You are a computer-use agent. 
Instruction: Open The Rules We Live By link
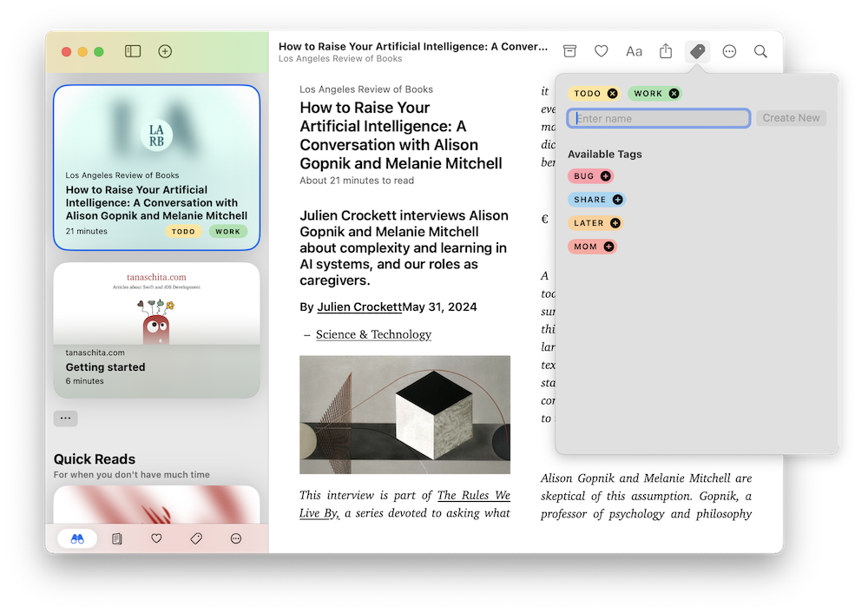(x=404, y=504)
